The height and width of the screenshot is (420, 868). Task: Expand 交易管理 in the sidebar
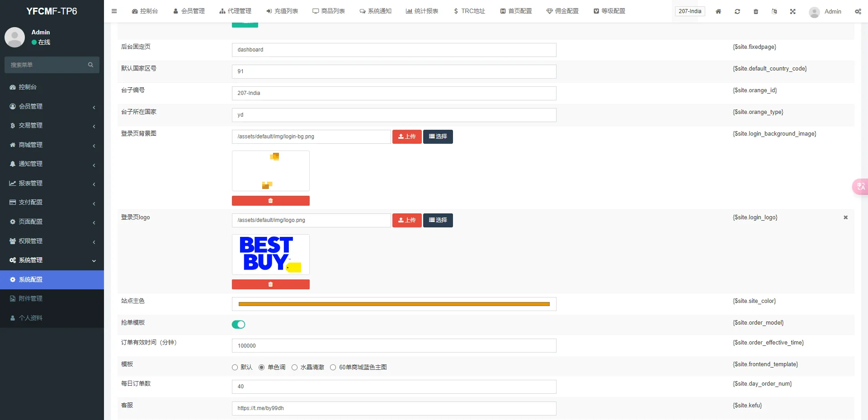coord(52,125)
